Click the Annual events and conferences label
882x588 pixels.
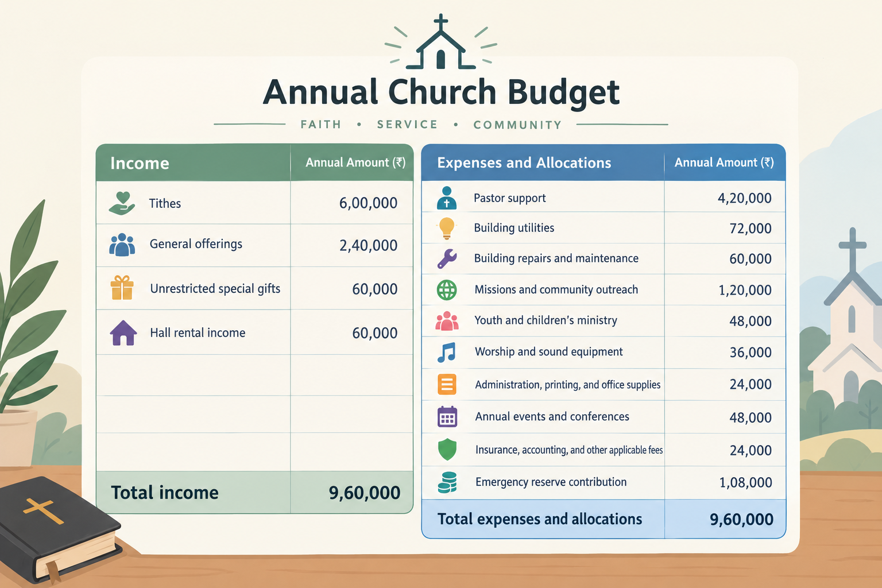coord(552,417)
